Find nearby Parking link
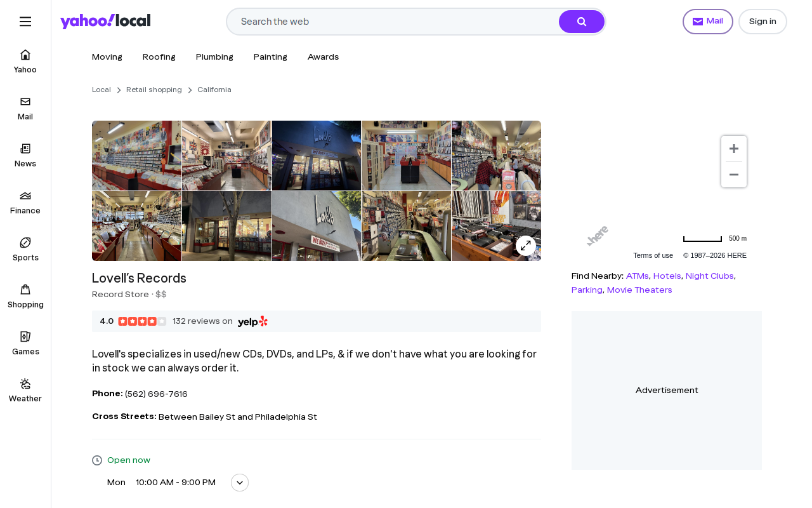 click(x=587, y=290)
